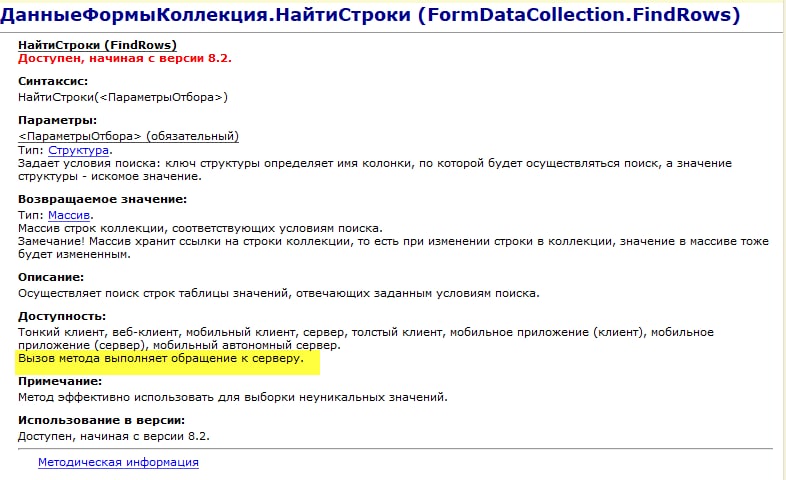The width and height of the screenshot is (786, 480).
Task: Click the НайтиСтроки(<ПараметрыОтбора>) syntax line
Action: (x=123, y=97)
